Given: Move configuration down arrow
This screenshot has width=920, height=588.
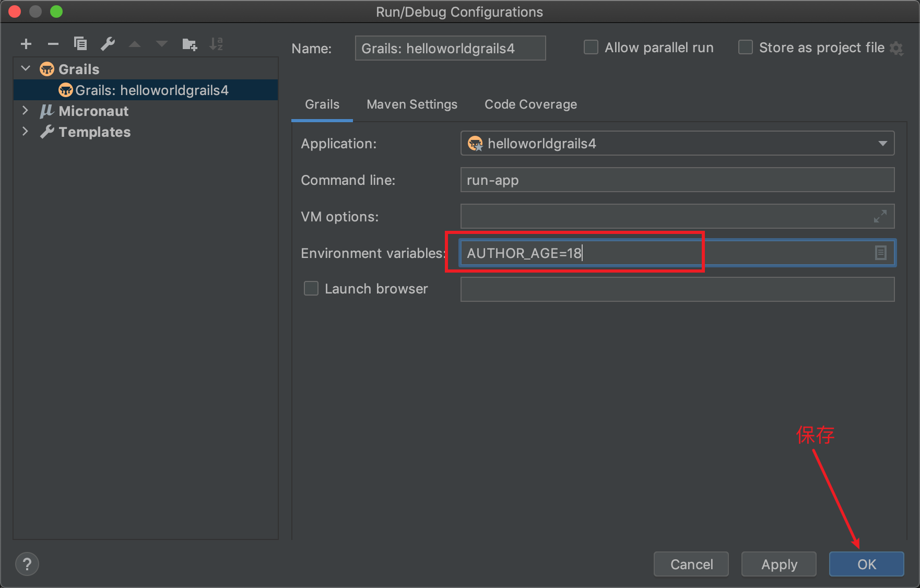Looking at the screenshot, I should 162,44.
